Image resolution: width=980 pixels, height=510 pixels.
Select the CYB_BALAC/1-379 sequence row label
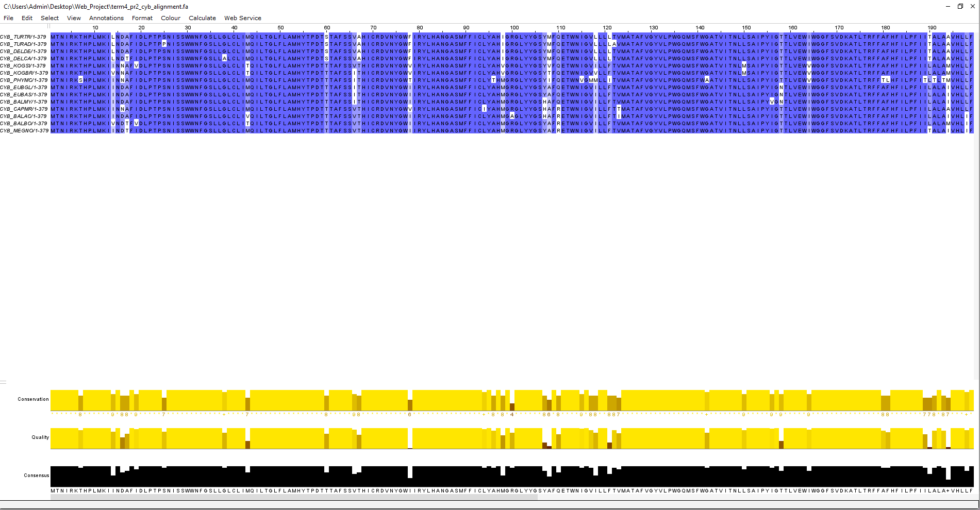click(23, 116)
